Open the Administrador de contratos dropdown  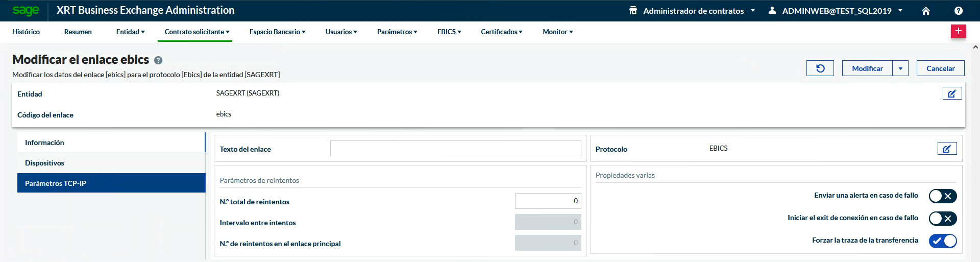click(692, 11)
